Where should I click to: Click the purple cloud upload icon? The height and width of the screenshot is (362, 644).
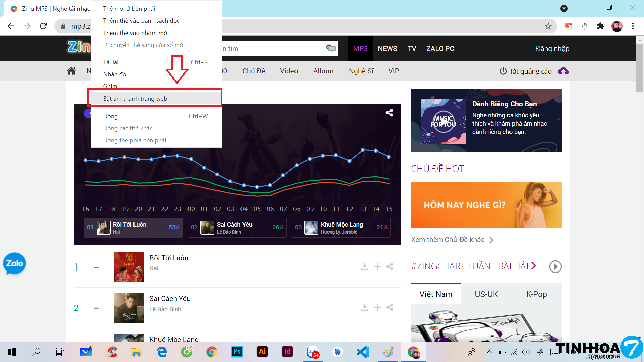tap(563, 71)
